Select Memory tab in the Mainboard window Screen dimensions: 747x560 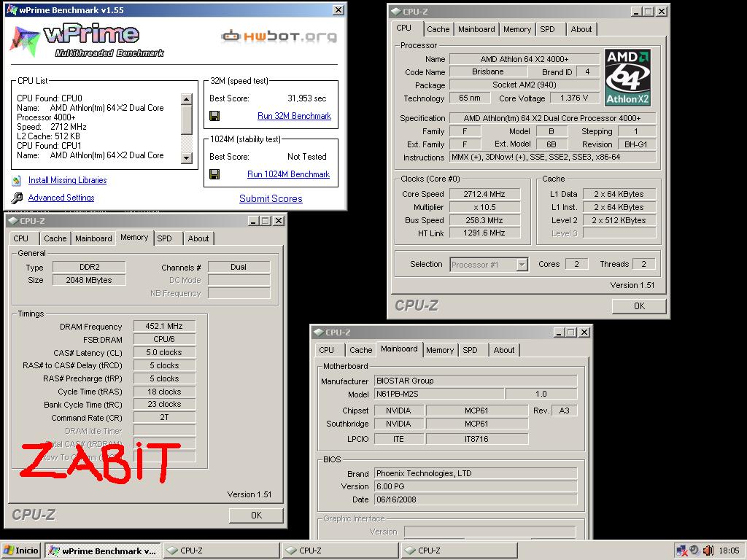(x=440, y=350)
